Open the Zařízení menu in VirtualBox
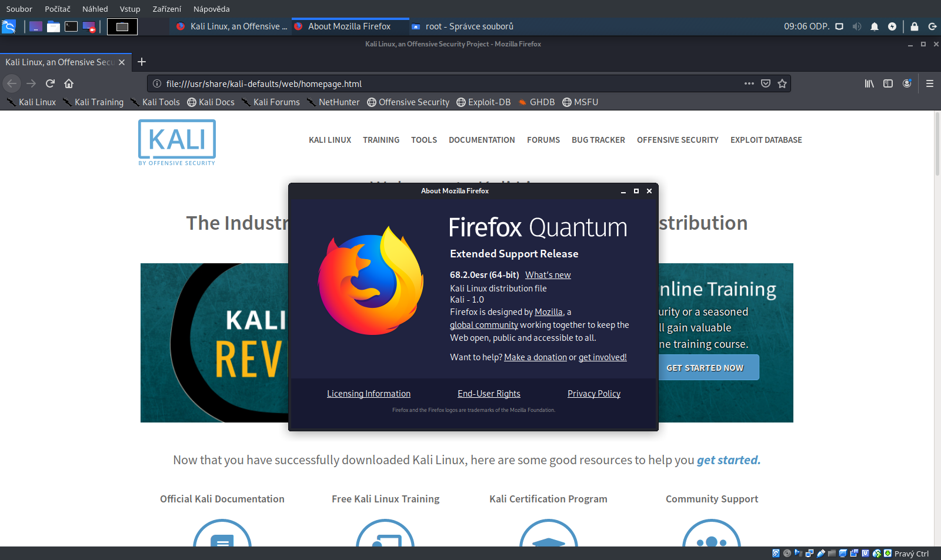The height and width of the screenshot is (560, 941). 166,9
